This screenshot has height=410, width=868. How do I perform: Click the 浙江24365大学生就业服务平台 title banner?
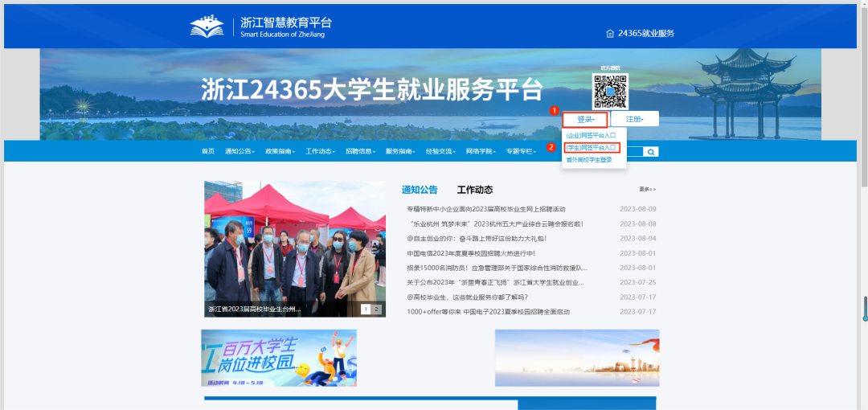pyautogui.click(x=371, y=90)
